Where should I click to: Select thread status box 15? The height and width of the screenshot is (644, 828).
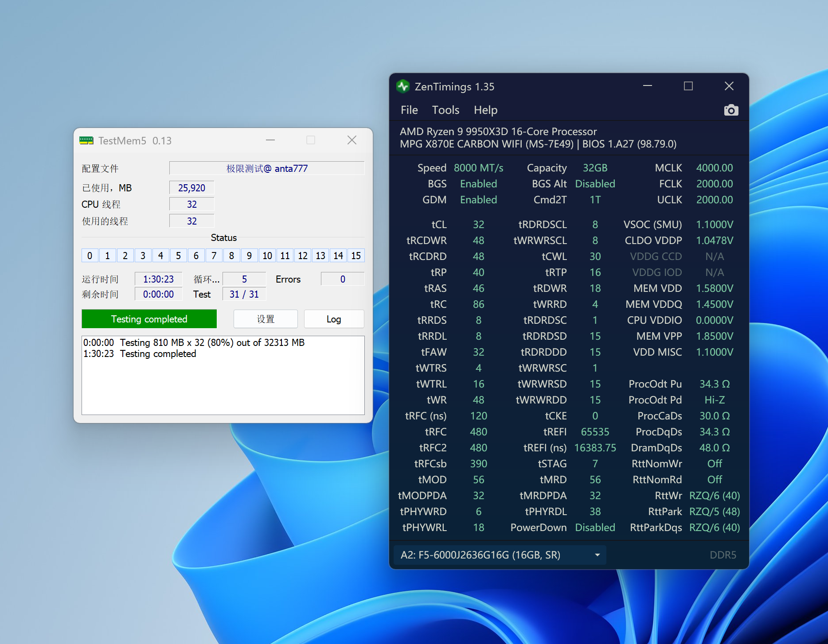click(356, 256)
